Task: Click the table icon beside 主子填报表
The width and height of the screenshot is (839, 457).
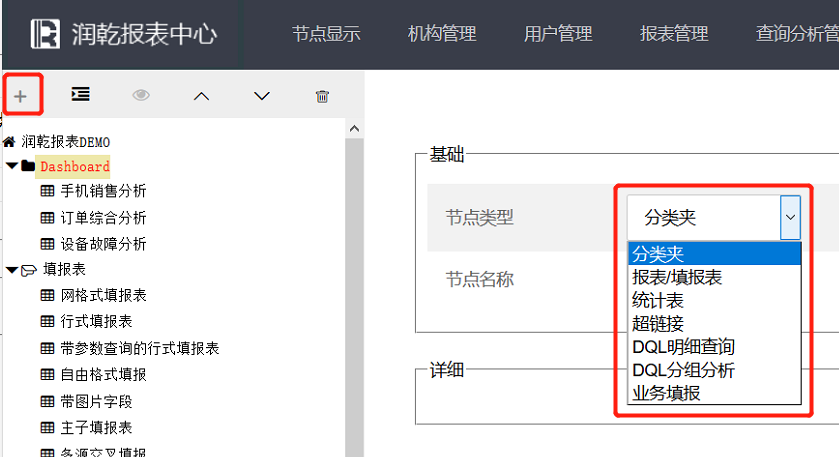Action: 47,427
